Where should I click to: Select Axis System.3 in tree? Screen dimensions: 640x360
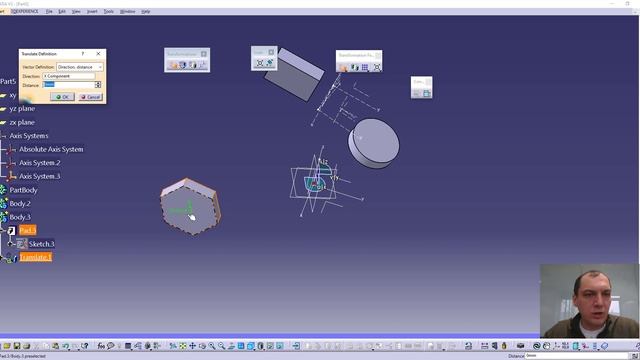40,176
